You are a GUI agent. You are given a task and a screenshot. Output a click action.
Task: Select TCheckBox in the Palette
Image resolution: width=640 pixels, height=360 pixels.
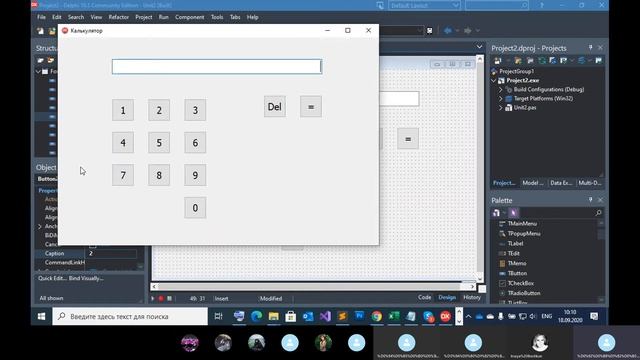click(520, 283)
